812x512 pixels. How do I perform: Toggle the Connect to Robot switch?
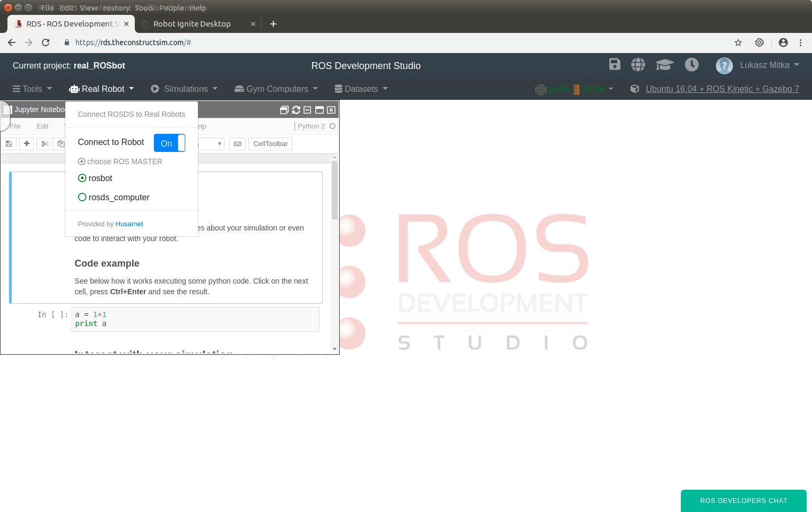tap(169, 143)
